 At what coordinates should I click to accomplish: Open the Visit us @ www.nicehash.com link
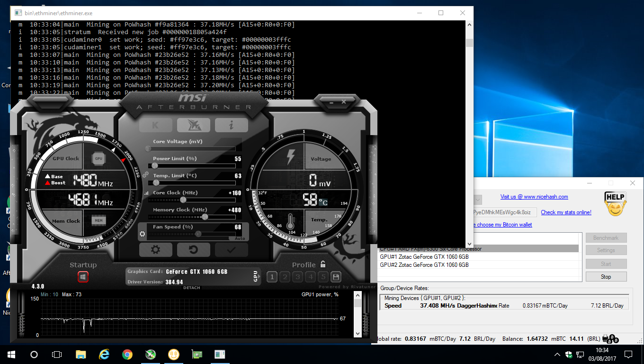pos(534,197)
